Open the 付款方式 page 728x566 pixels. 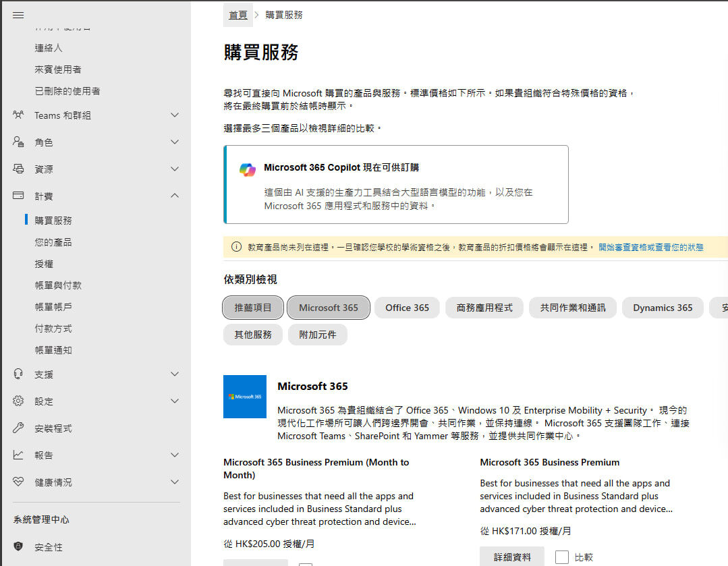(53, 329)
